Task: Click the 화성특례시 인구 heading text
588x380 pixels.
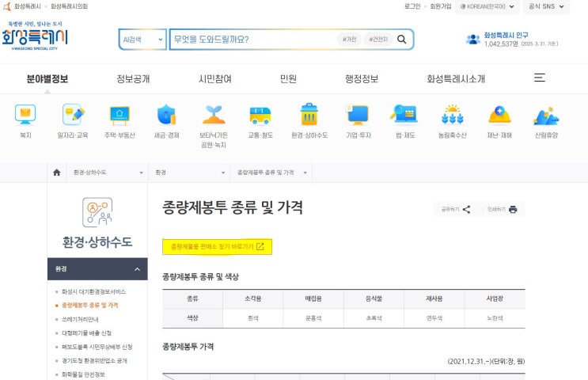Action: [x=506, y=36]
